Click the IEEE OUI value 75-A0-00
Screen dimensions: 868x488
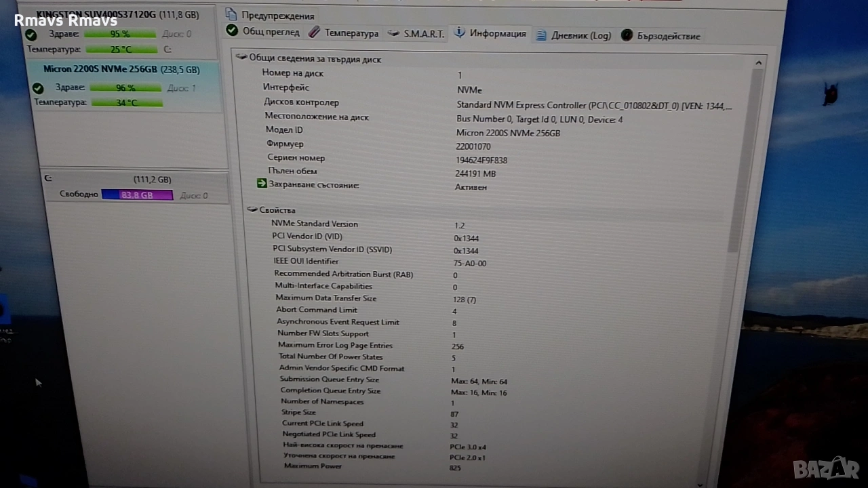[469, 264]
